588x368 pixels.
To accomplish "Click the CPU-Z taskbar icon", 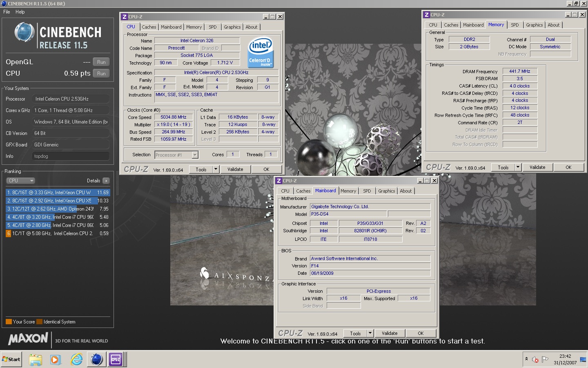I will coord(116,359).
